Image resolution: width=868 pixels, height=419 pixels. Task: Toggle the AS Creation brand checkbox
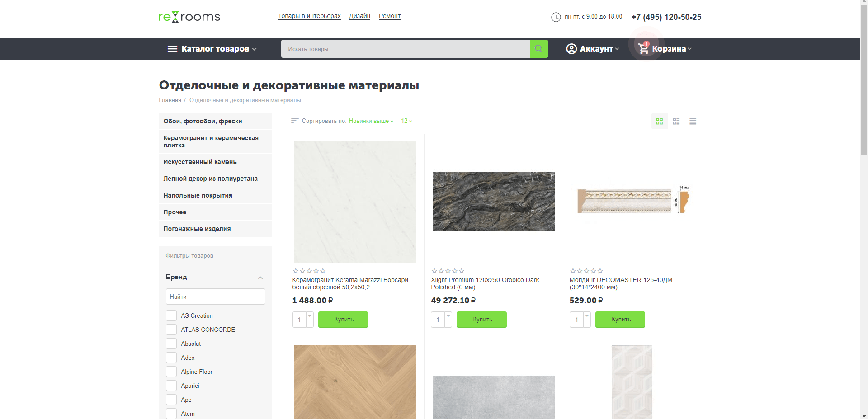coord(171,315)
